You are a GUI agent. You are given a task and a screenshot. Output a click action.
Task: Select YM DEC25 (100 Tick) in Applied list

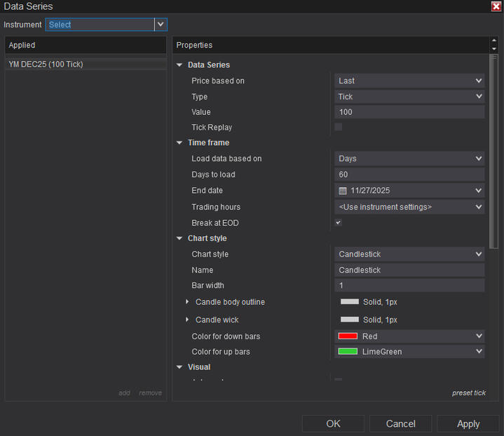tap(46, 64)
